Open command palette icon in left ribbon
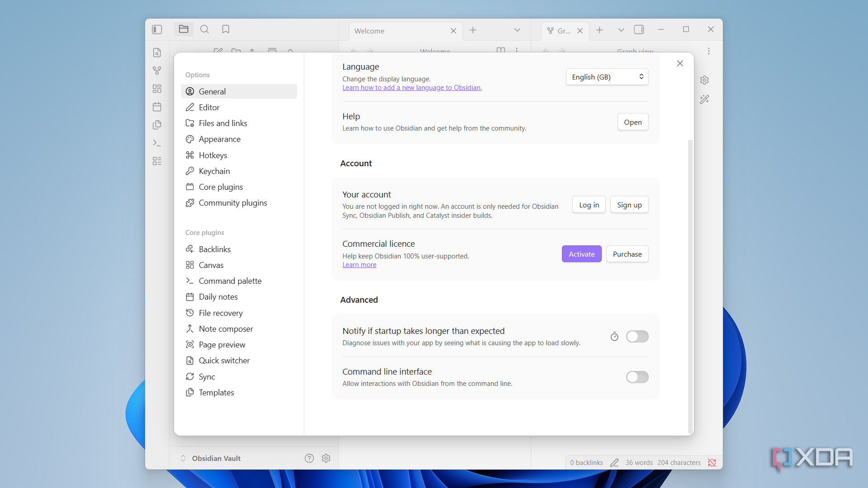Image resolution: width=868 pixels, height=488 pixels. tap(157, 143)
